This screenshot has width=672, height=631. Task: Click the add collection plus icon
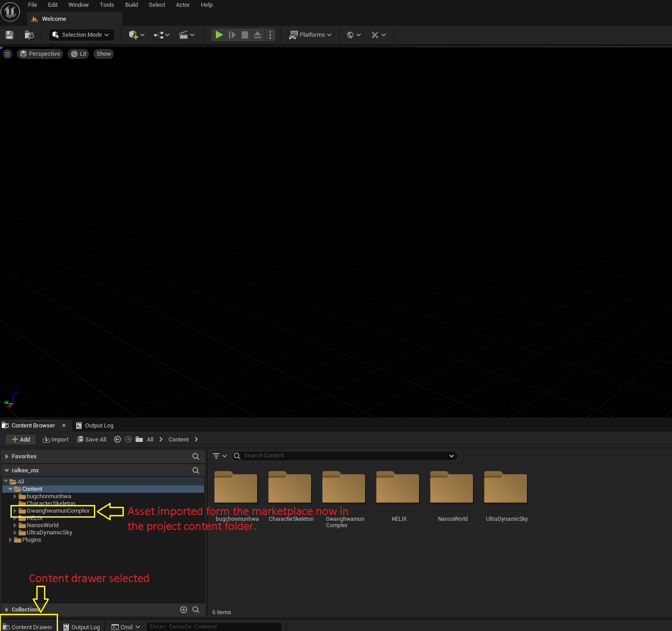[x=184, y=610]
